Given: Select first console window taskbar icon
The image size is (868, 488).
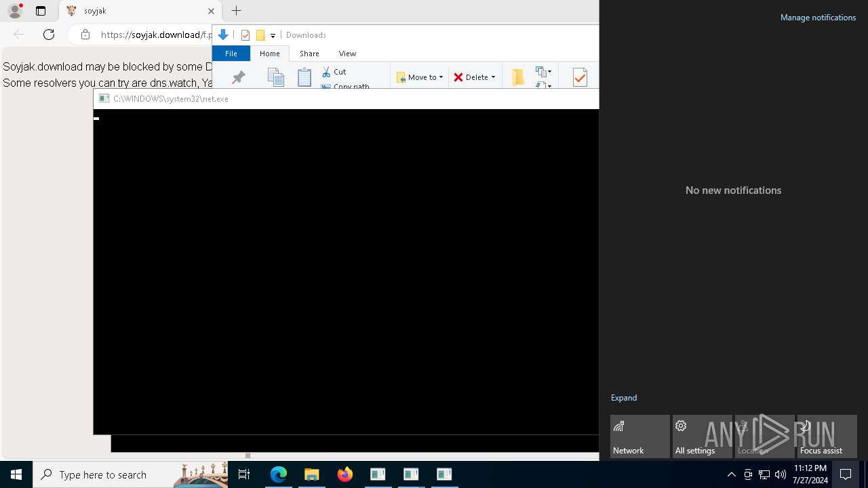Looking at the screenshot, I should 378,474.
